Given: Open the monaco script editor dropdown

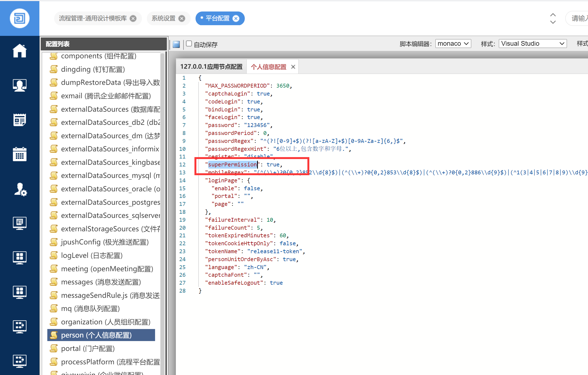Looking at the screenshot, I should pyautogui.click(x=453, y=44).
